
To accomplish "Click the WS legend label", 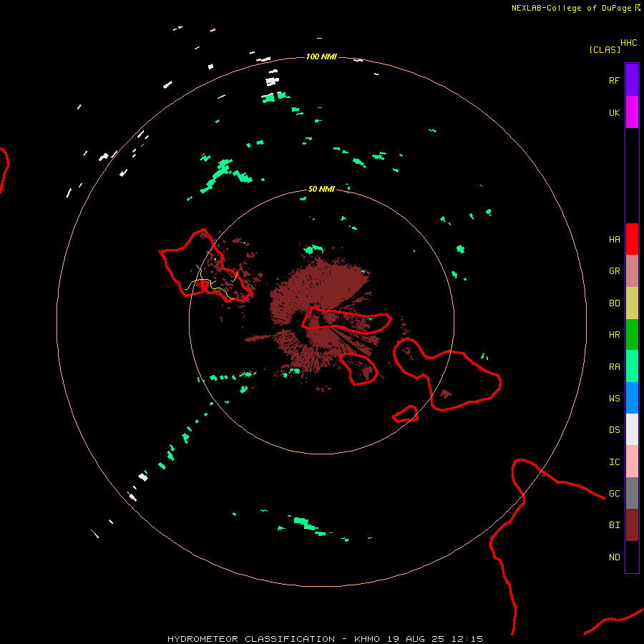I will coord(614,399).
